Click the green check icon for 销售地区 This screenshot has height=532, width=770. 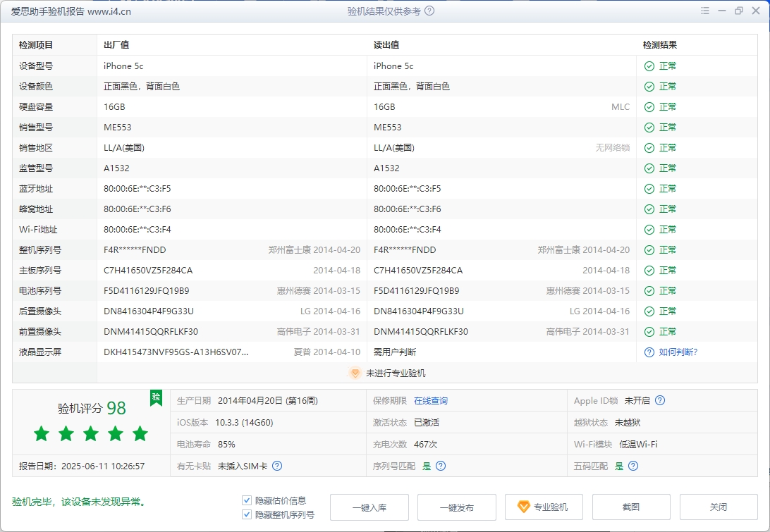(x=649, y=148)
